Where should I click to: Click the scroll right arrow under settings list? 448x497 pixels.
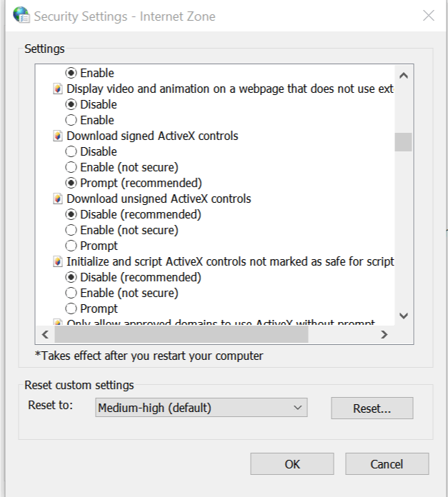click(384, 334)
